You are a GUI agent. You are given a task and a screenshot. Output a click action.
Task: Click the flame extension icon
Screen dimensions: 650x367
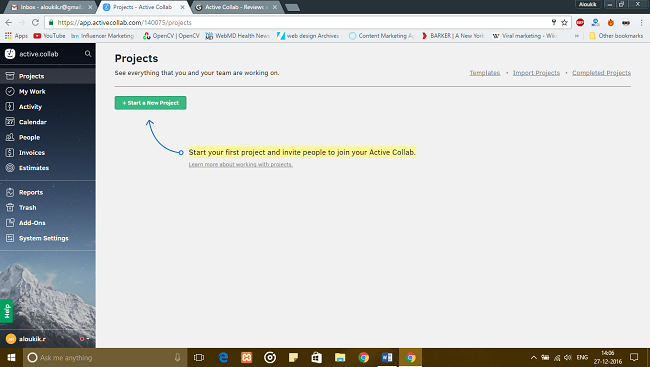click(x=611, y=22)
